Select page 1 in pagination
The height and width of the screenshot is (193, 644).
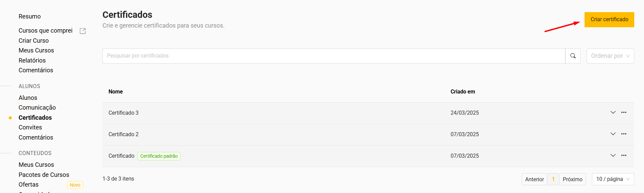[x=553, y=179]
